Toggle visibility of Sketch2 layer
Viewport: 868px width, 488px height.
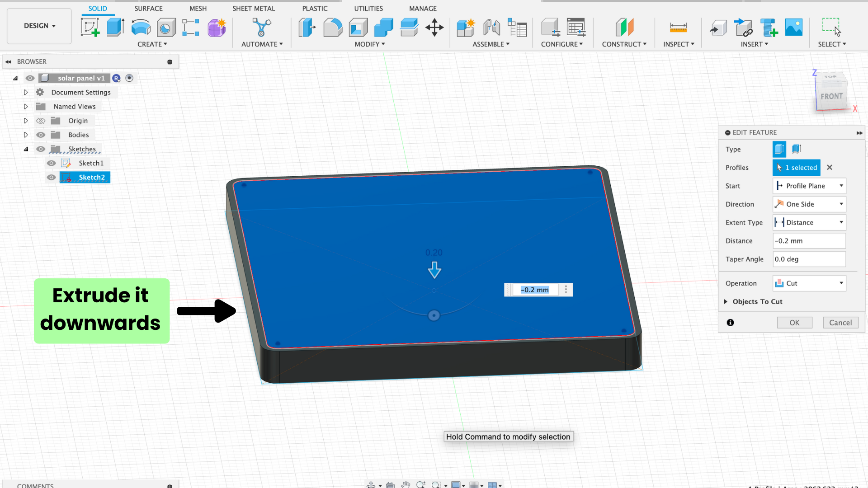(x=51, y=177)
